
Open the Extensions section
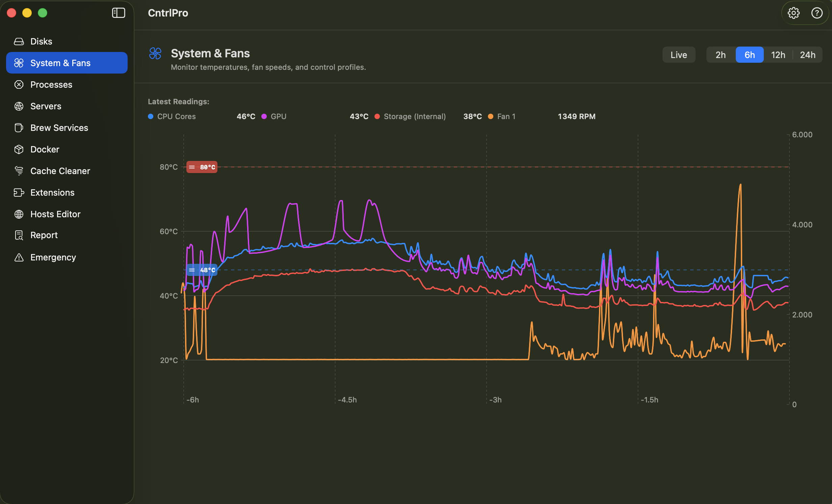(x=67, y=193)
